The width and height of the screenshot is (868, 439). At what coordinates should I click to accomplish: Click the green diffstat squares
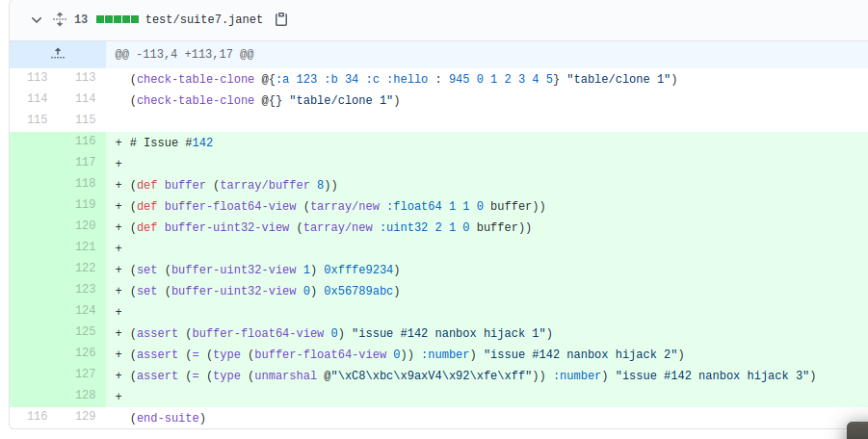point(117,19)
